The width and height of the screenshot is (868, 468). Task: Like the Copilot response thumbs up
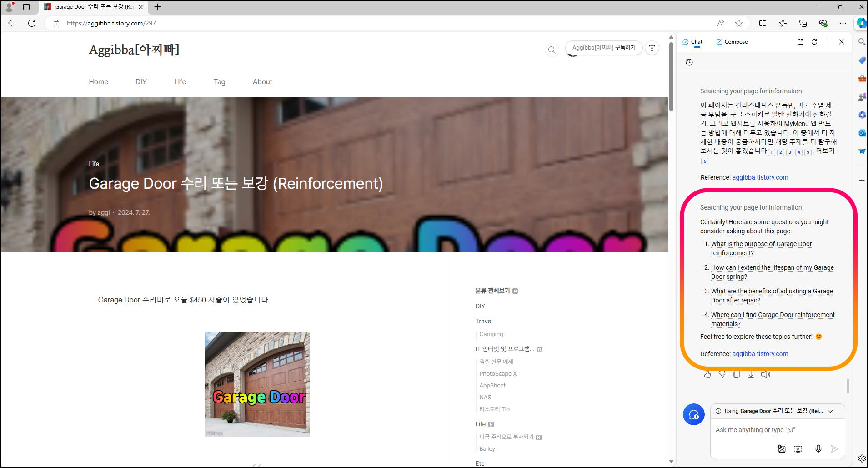707,374
